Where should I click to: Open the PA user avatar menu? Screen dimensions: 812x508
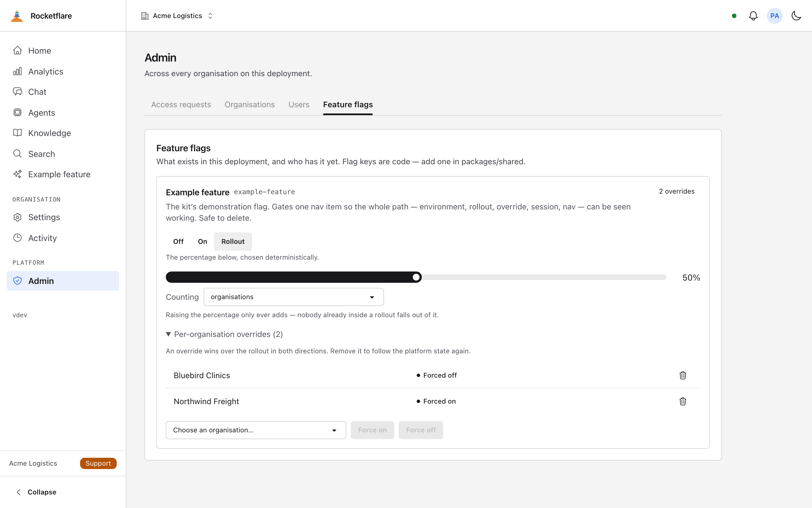775,16
